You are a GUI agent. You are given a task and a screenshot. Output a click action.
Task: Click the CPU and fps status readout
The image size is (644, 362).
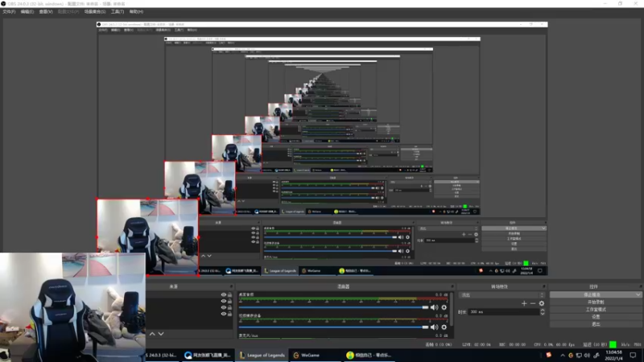click(555, 345)
